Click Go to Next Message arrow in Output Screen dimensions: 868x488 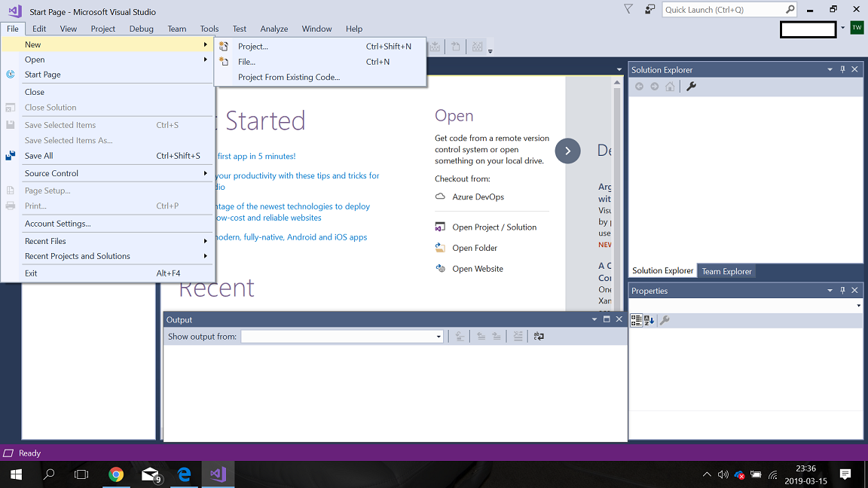(x=497, y=337)
